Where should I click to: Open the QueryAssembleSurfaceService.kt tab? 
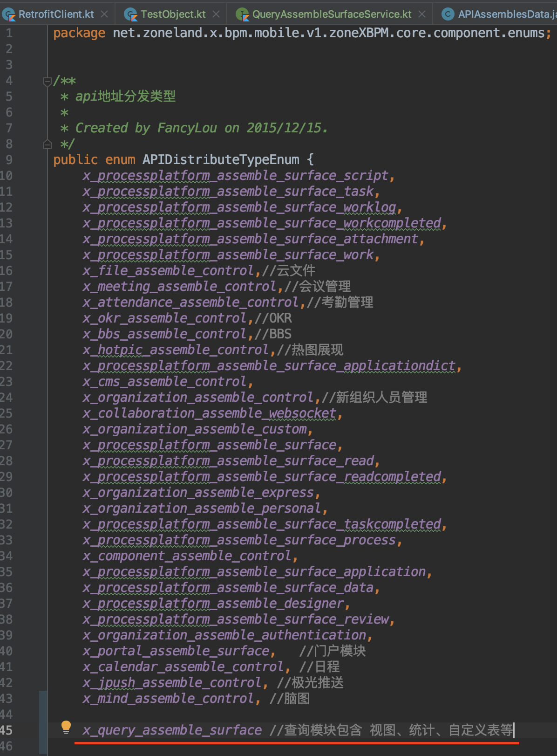coord(332,14)
